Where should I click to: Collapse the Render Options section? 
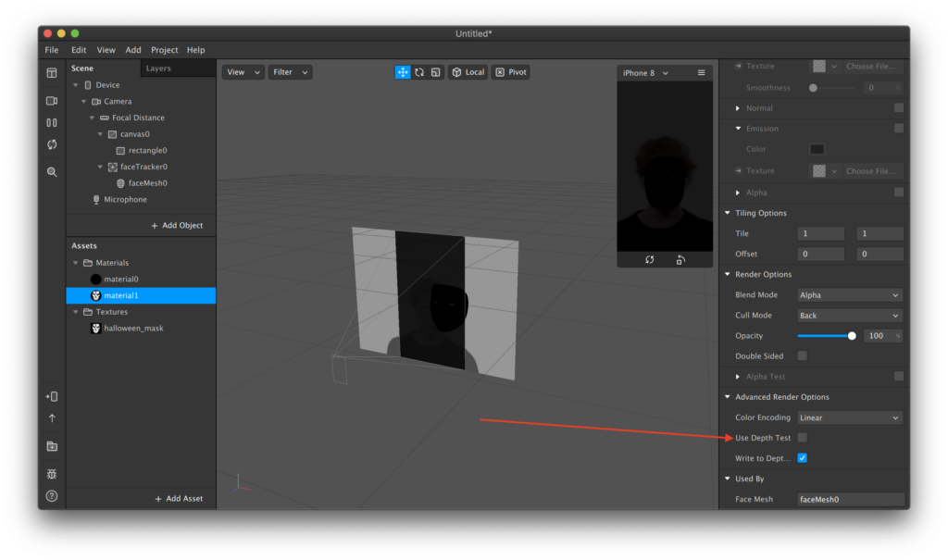point(728,275)
